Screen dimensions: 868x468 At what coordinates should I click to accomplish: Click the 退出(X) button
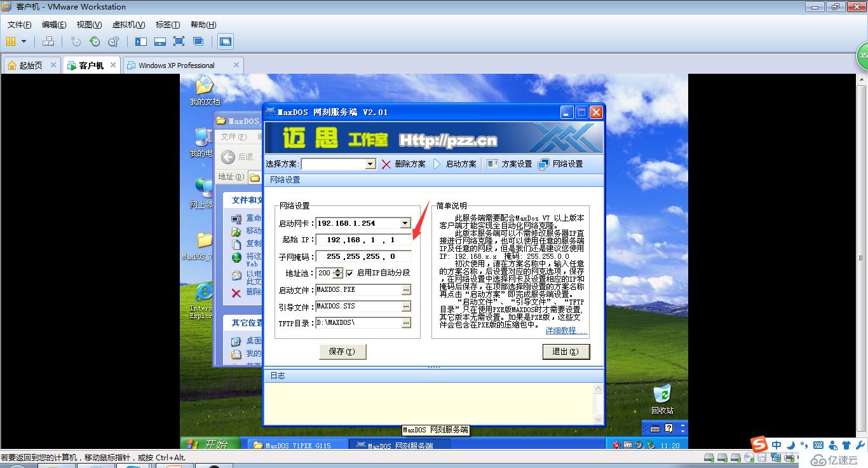coord(566,352)
